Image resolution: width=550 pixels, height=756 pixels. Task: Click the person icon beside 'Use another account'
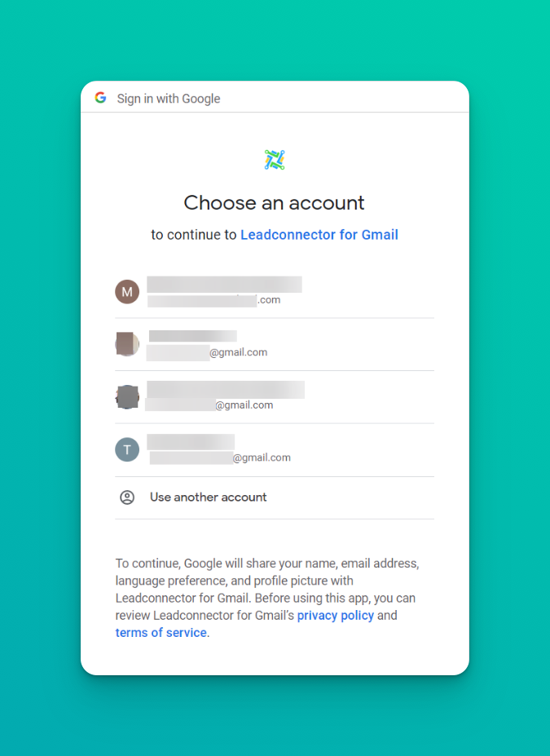[127, 497]
